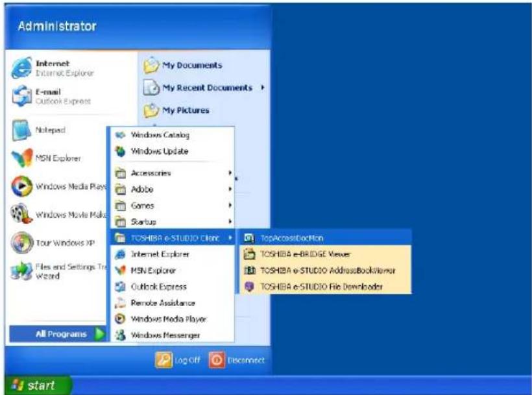Click the TOSHIBA e-STUDIO Client submenu arrow

[x=230, y=238]
